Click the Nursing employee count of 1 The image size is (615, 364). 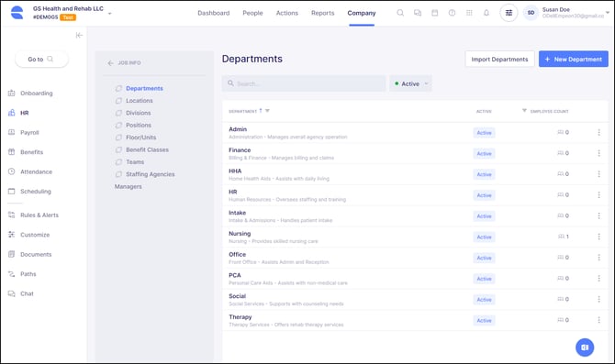point(564,237)
